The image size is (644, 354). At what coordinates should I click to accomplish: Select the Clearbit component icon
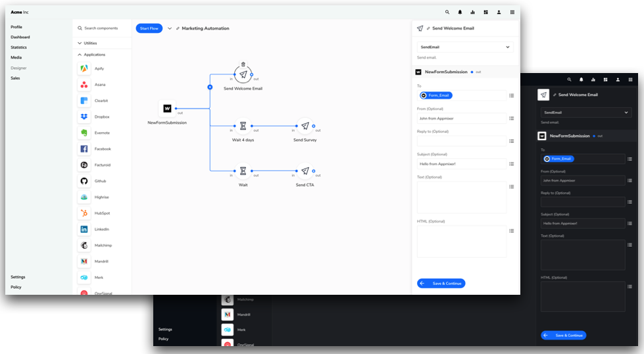pyautogui.click(x=84, y=101)
